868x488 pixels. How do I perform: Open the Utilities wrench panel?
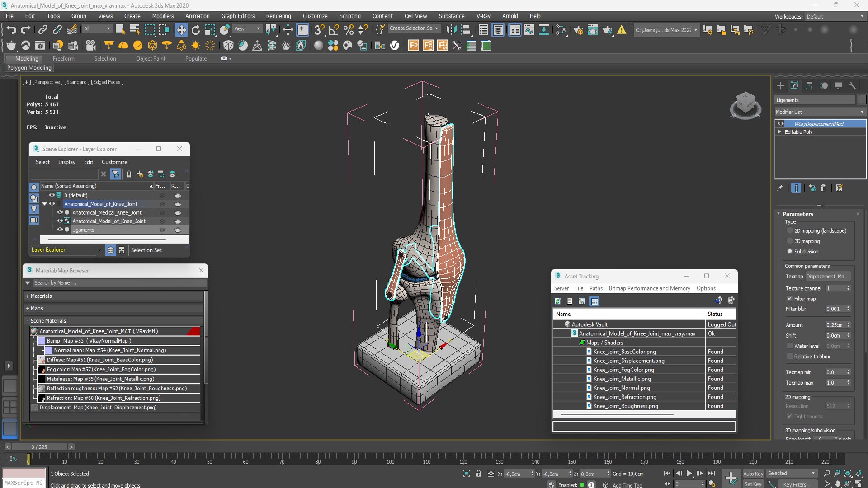[853, 86]
